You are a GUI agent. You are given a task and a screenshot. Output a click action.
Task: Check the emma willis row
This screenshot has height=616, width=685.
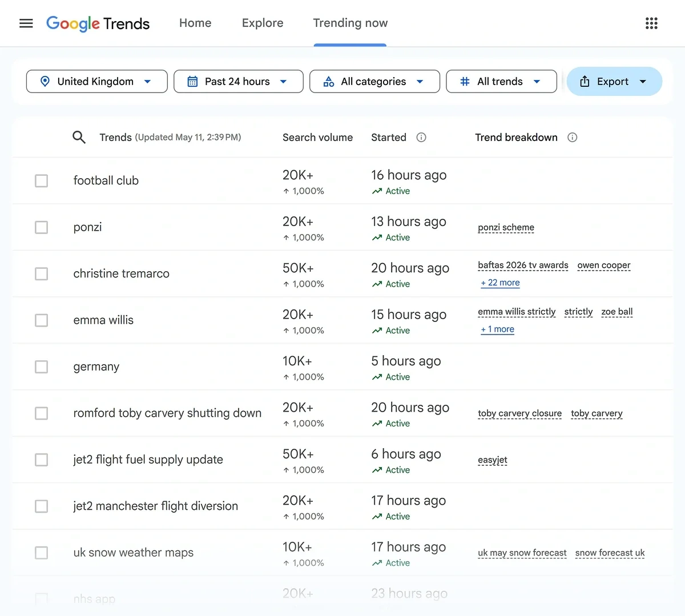click(x=41, y=320)
